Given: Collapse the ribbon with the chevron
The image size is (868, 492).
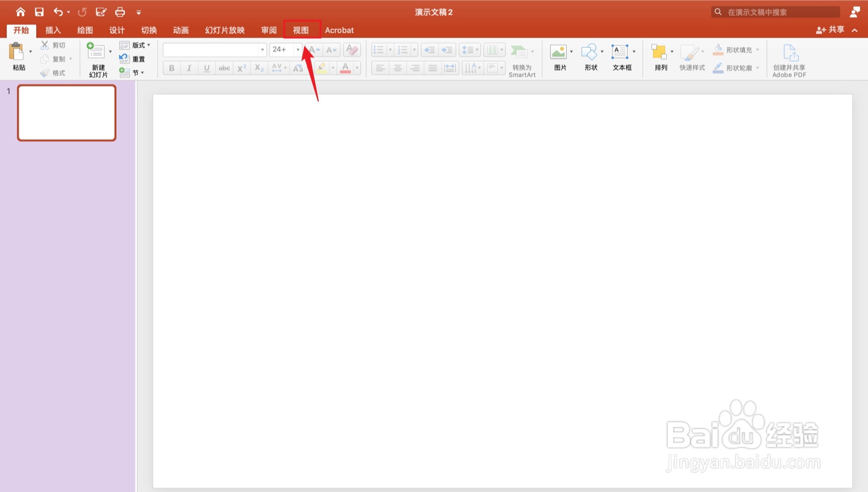Looking at the screenshot, I should (x=855, y=30).
